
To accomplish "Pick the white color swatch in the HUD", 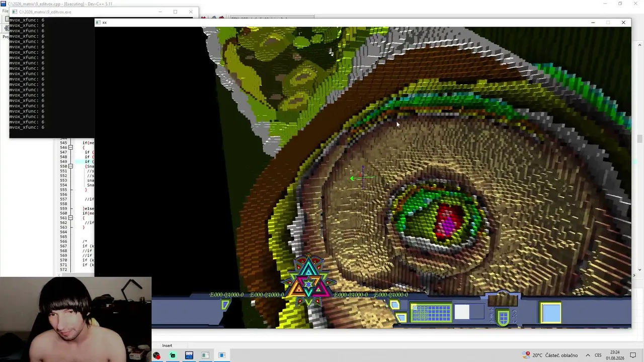I will (x=462, y=313).
